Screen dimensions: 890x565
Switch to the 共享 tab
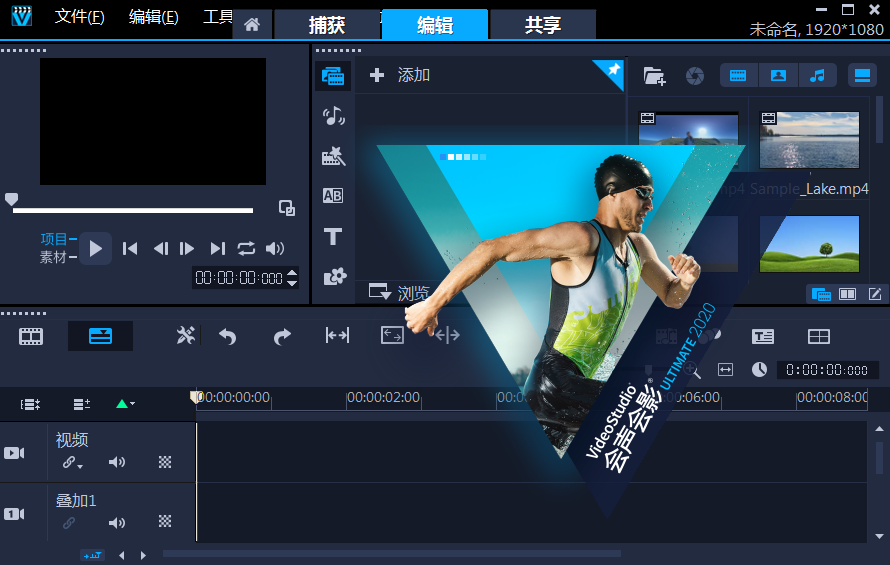tap(543, 25)
